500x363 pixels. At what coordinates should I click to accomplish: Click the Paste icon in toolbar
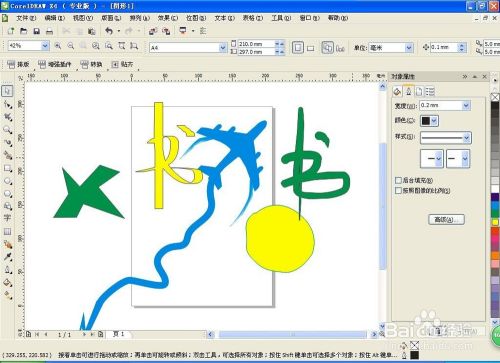[92, 31]
